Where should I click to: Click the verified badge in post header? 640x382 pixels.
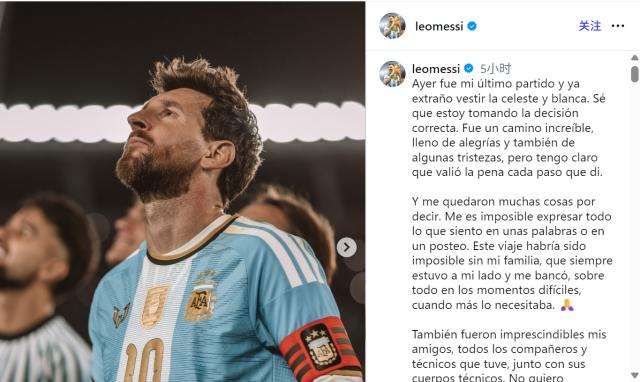pos(472,26)
